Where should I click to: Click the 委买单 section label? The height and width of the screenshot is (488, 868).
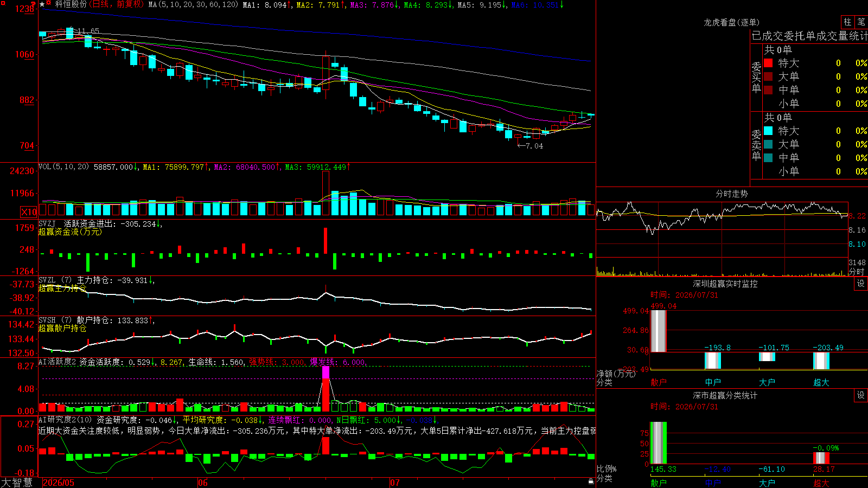coord(756,77)
